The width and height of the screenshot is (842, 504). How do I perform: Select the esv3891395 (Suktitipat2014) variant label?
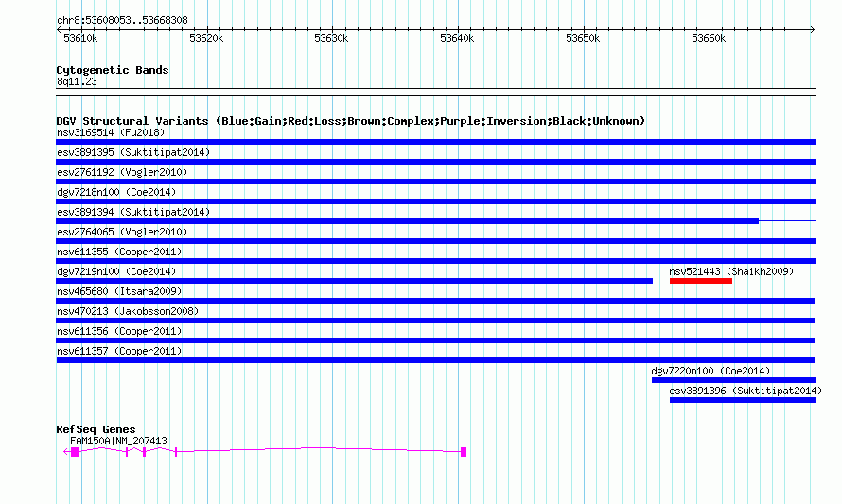132,152
